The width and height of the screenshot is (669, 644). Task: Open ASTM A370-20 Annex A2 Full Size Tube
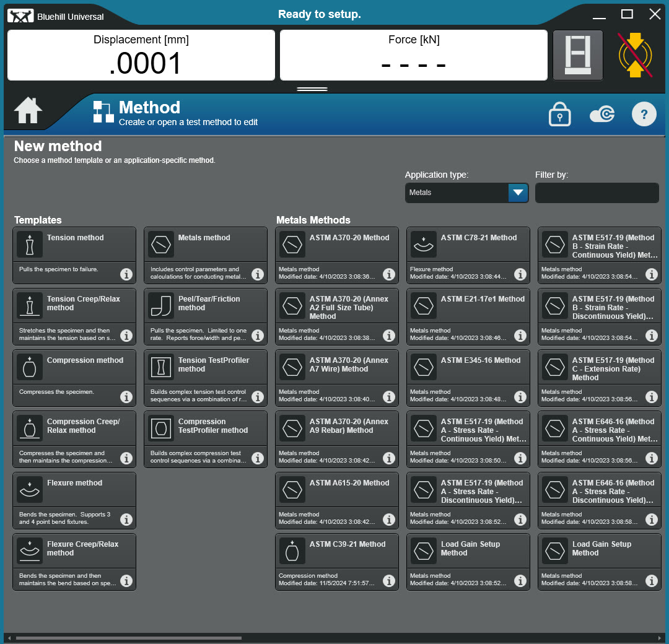coord(337,317)
